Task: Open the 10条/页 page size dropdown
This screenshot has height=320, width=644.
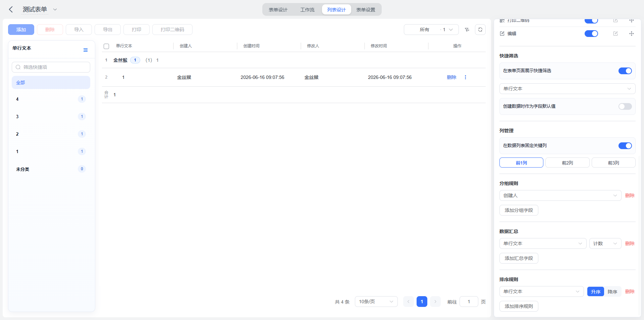Action: [376, 302]
